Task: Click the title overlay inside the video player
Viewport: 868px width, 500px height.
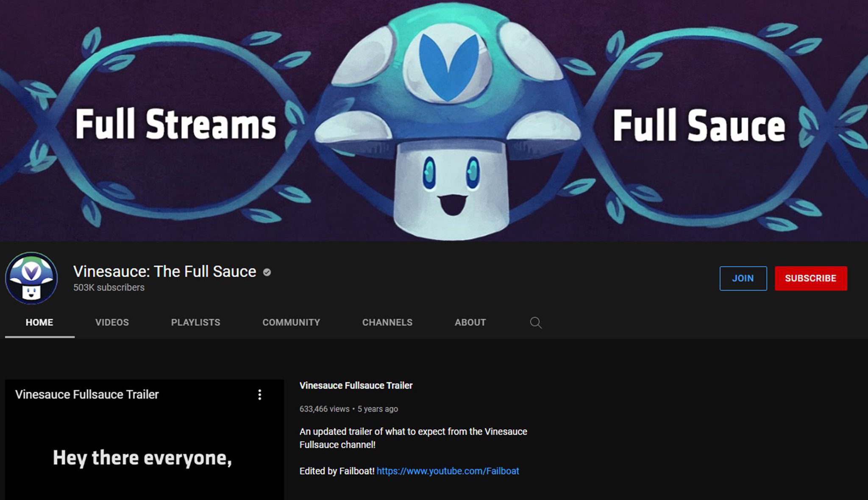Action: tap(87, 394)
